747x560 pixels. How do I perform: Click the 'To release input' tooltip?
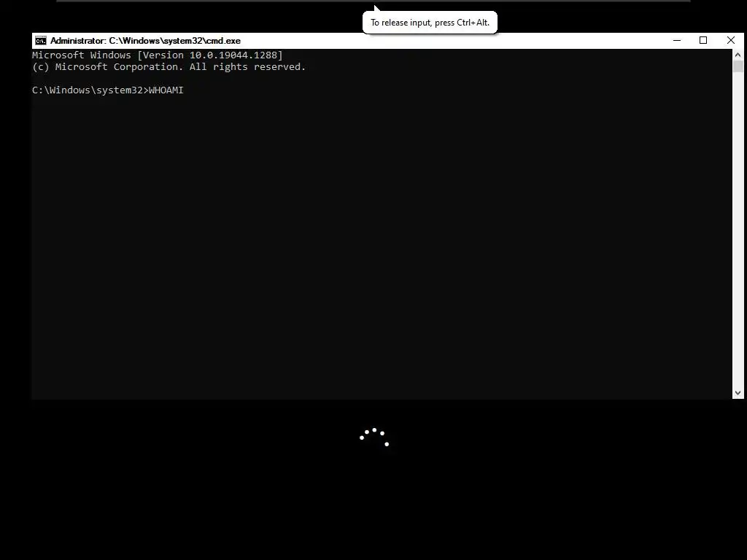430,23
